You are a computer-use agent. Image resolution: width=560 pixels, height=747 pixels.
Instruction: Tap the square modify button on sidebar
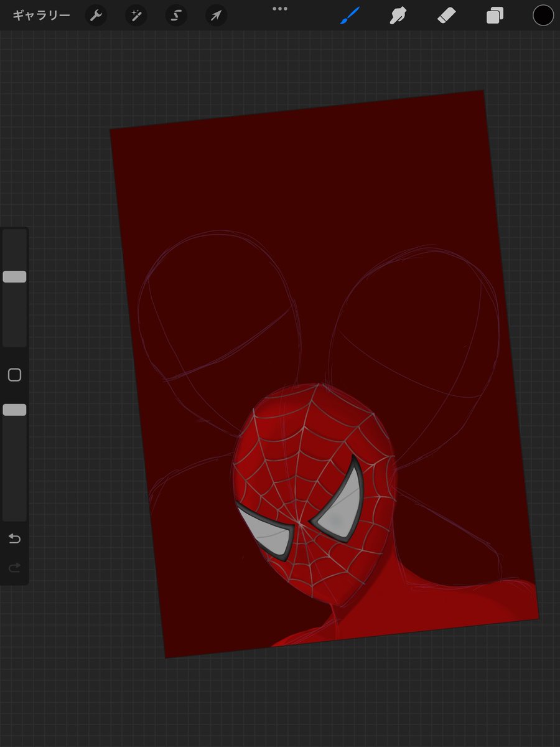click(x=14, y=375)
